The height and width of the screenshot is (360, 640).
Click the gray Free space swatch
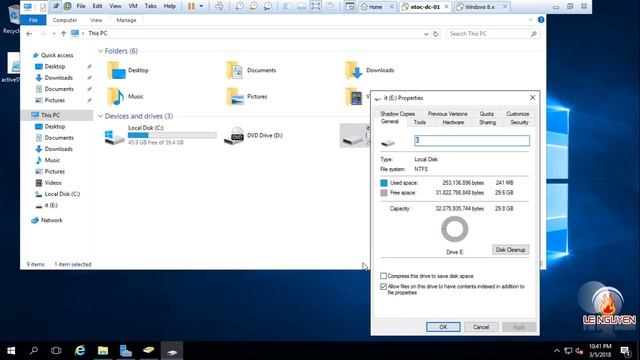tap(384, 193)
